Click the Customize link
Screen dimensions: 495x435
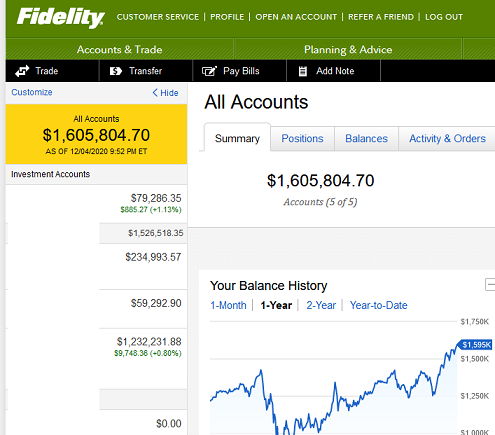32,92
